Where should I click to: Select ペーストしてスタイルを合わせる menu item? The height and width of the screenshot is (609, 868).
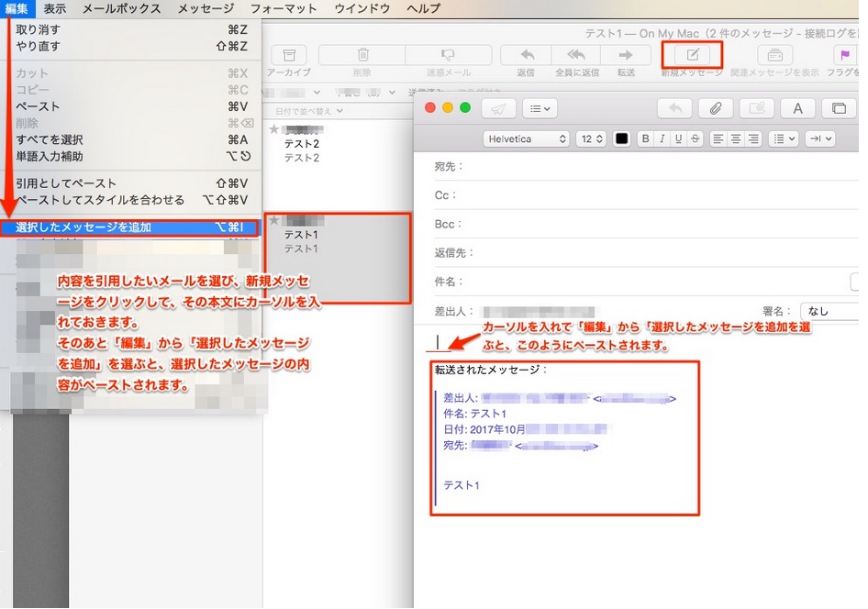coord(130,200)
